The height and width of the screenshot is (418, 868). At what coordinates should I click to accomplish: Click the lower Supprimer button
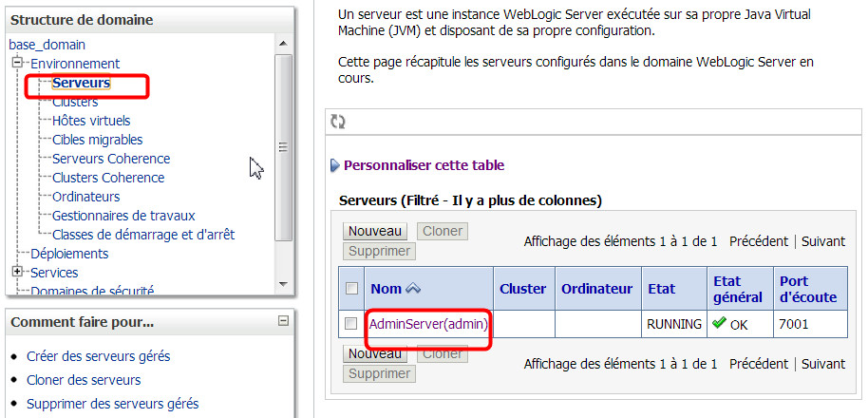(379, 373)
